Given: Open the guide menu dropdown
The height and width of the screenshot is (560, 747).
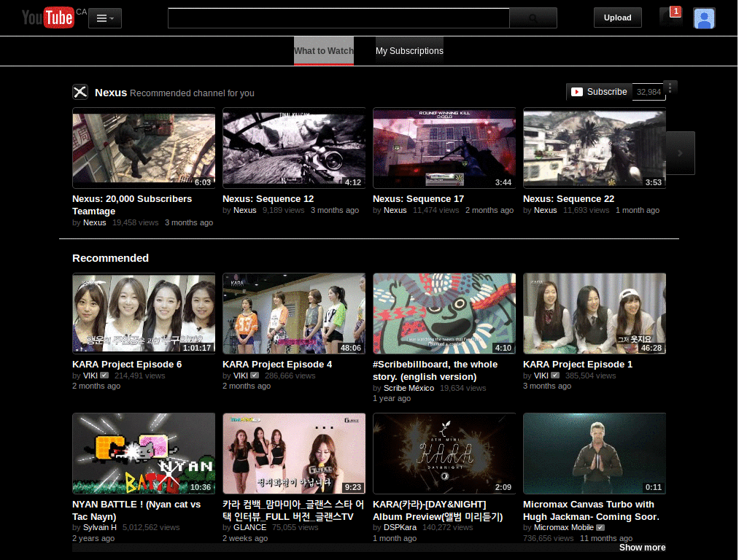Looking at the screenshot, I should (x=105, y=18).
